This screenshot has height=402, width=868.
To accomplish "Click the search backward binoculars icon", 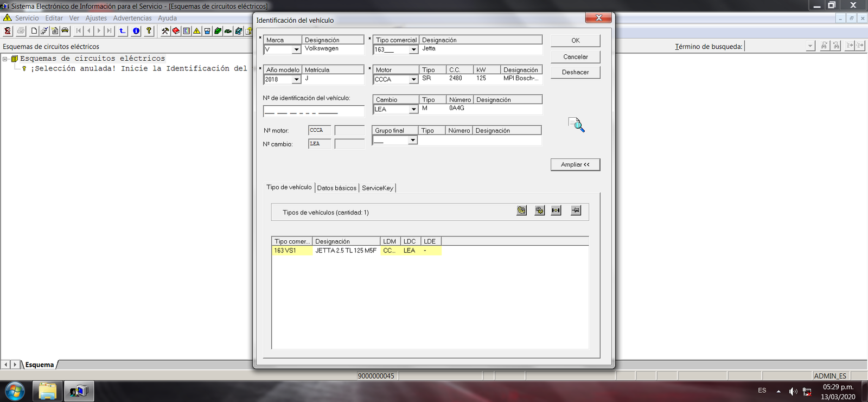I will (x=836, y=46).
